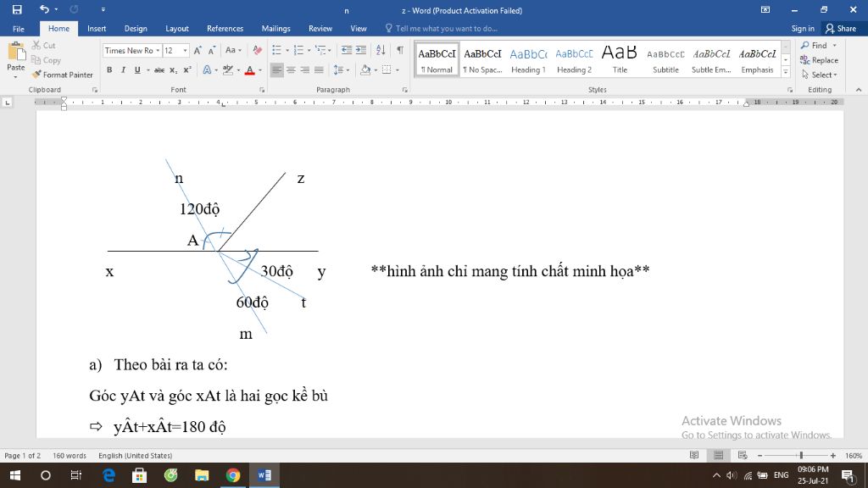This screenshot has width=868, height=488.
Task: Apply the Heading 1 style
Action: click(x=528, y=60)
